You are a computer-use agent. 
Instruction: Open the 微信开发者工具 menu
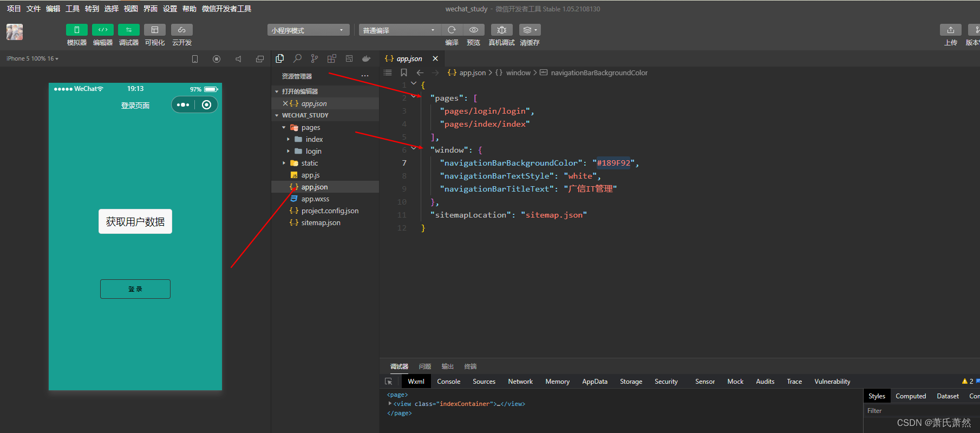(226, 9)
